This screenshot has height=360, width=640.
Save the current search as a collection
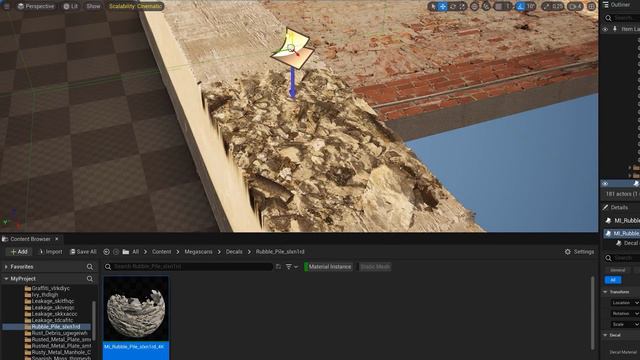(x=278, y=267)
